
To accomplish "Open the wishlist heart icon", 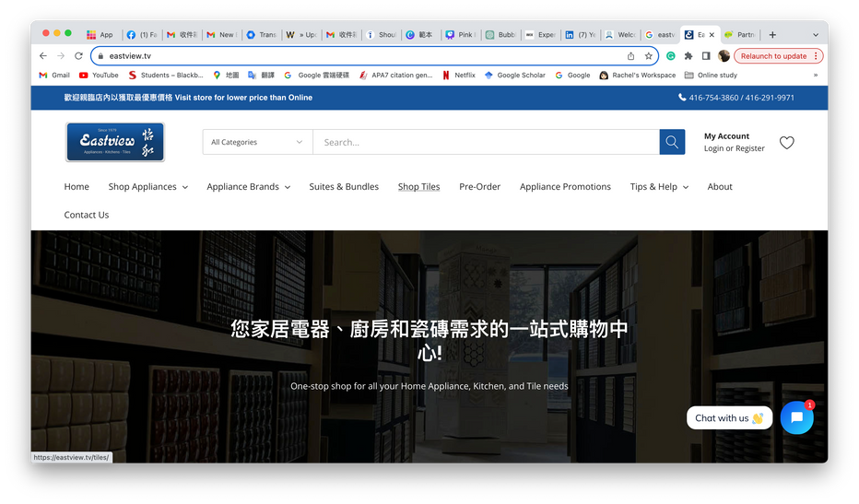I will tap(786, 143).
